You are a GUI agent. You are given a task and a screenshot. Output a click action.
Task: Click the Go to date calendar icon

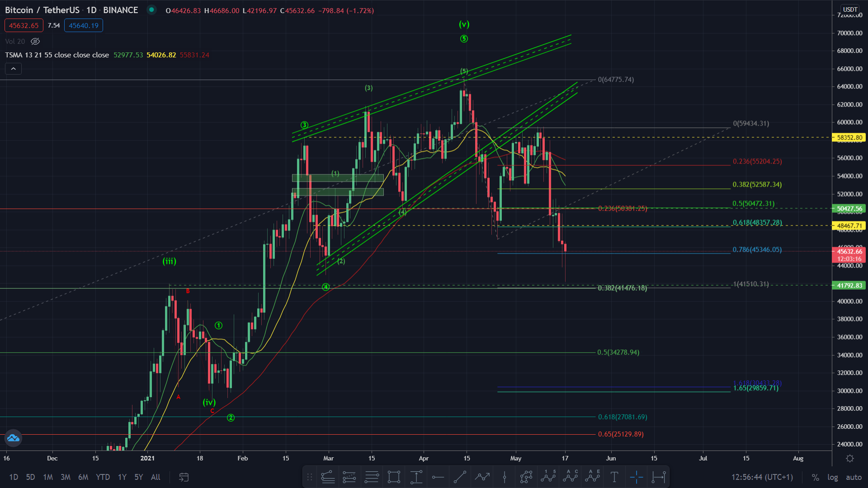[184, 477]
